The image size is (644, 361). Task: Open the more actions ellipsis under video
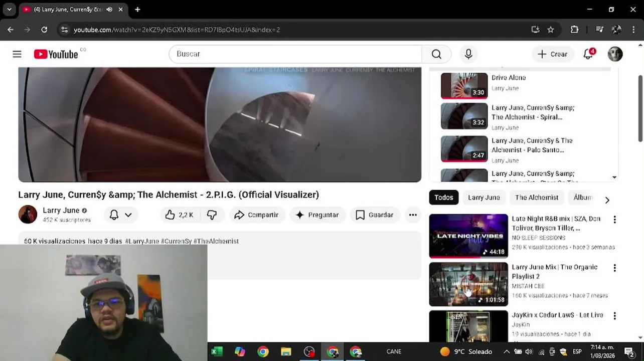pos(413,215)
